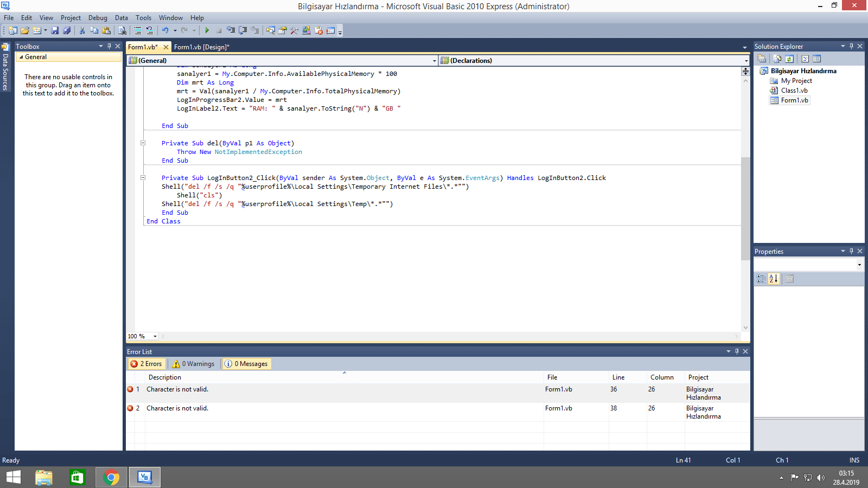Click the Open File folder icon
This screenshot has width=868, height=488.
[25, 30]
